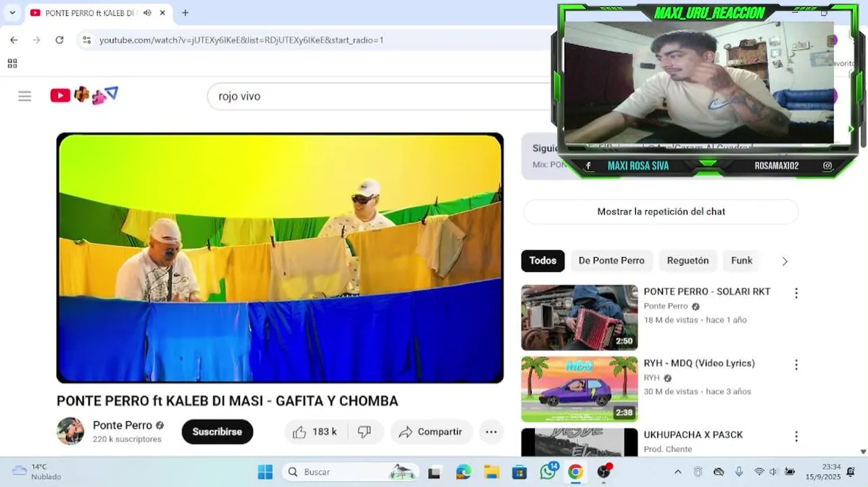Open options menu for SOLARI RKT video
Viewport: 868px width, 487px height.
tap(796, 293)
